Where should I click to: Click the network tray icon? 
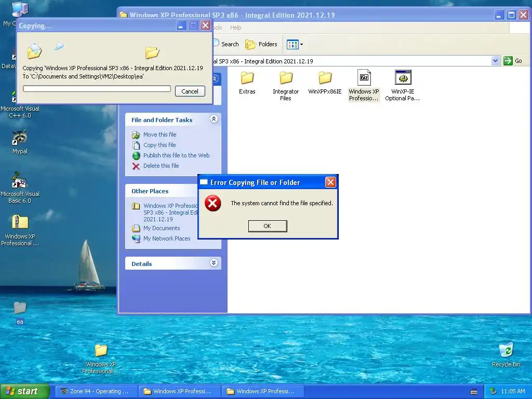click(494, 391)
